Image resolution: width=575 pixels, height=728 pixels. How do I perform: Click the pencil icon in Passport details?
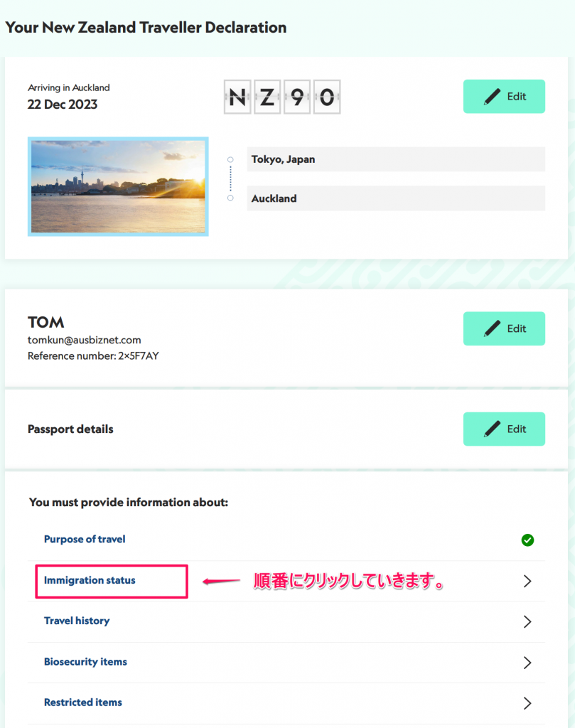tap(492, 429)
